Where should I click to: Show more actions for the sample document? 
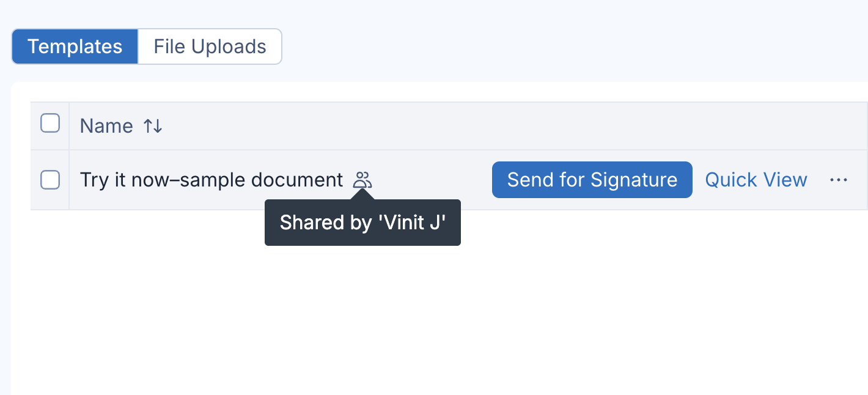click(x=839, y=180)
